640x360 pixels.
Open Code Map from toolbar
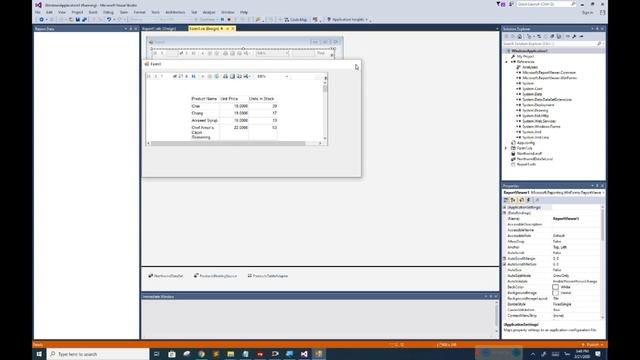coord(296,19)
